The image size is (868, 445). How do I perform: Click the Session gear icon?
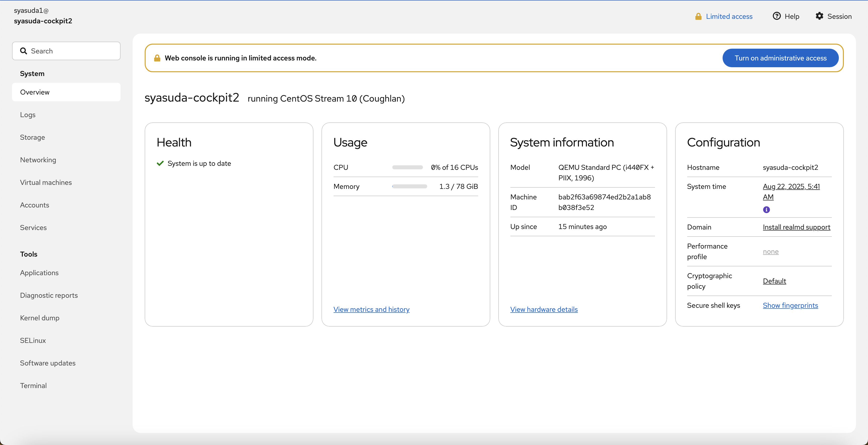[819, 16]
